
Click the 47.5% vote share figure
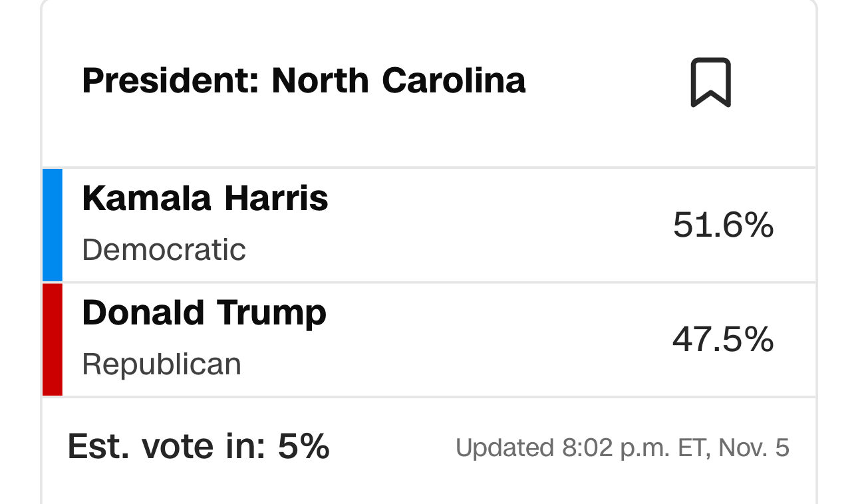722,339
